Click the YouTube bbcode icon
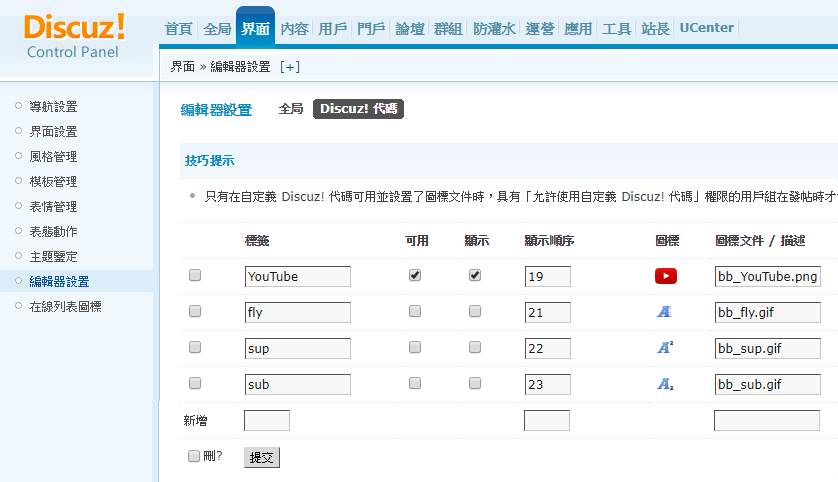The image size is (838, 482). coord(665,276)
